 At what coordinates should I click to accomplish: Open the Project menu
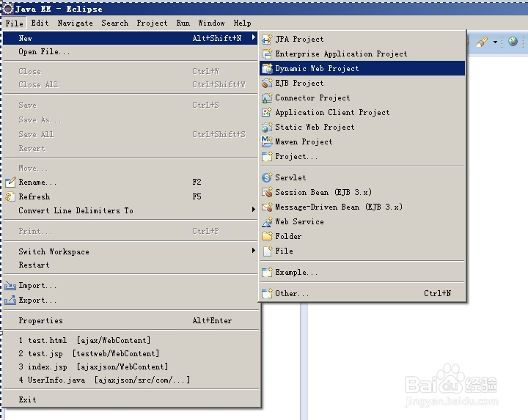pos(152,23)
